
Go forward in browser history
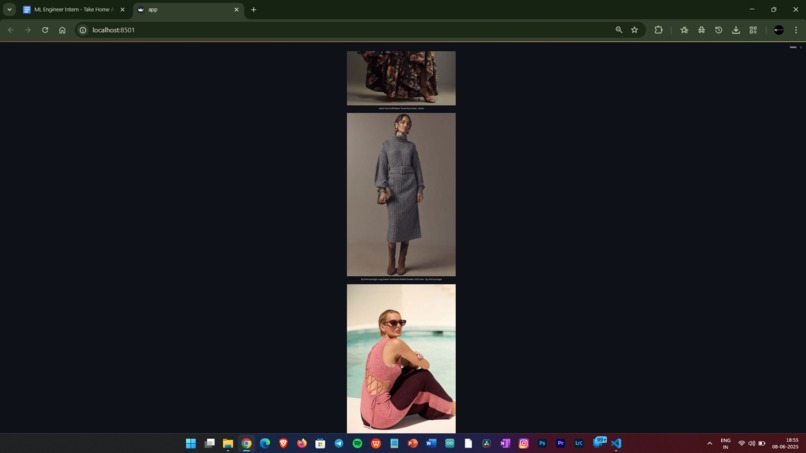28,30
